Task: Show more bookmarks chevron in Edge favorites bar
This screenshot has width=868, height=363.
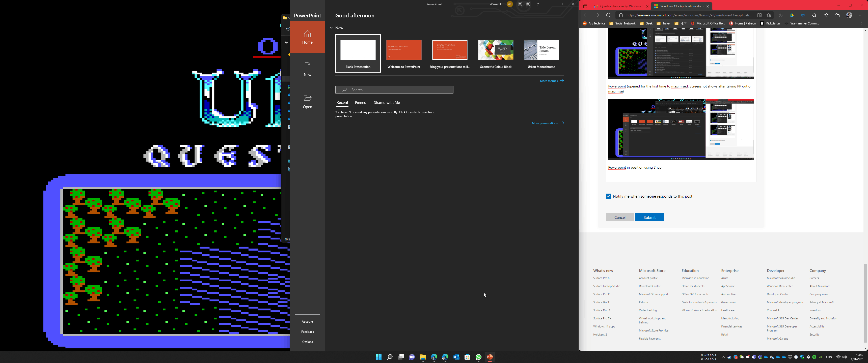Action: [x=861, y=24]
